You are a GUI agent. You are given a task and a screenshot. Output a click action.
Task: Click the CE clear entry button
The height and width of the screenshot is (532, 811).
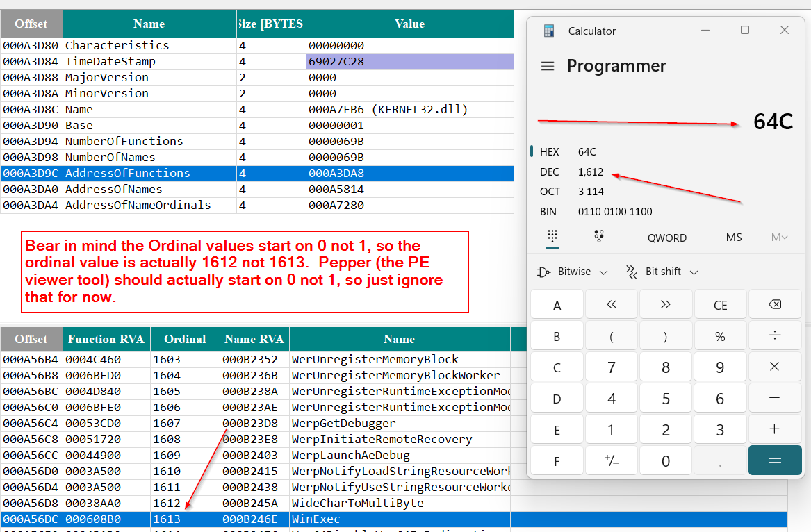720,306
